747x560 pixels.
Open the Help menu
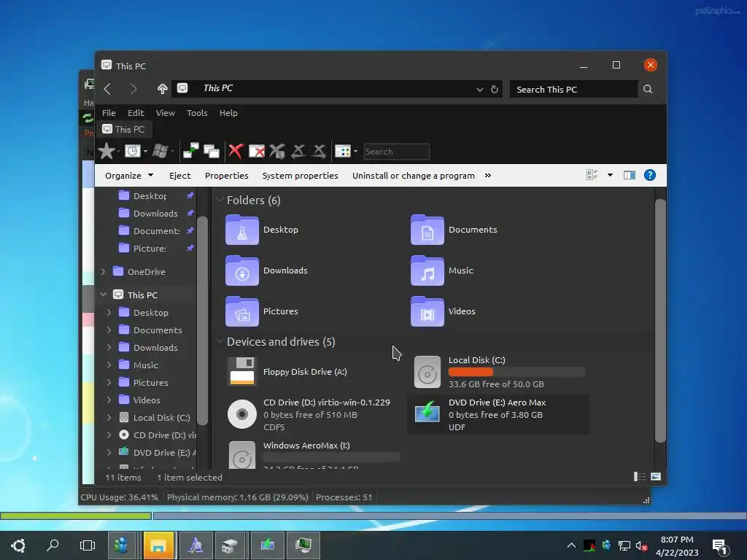point(228,113)
